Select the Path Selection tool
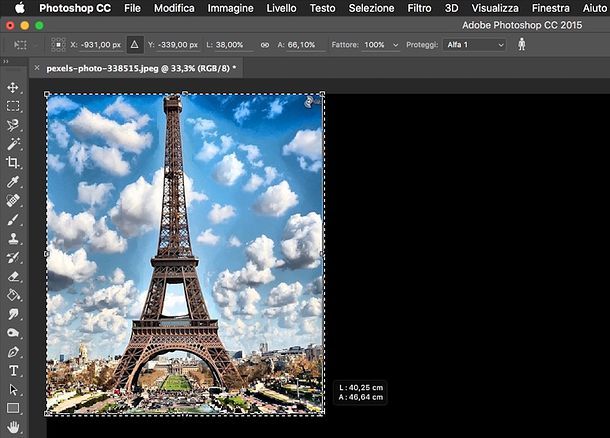Screen dimensions: 610x438 [x=13, y=389]
